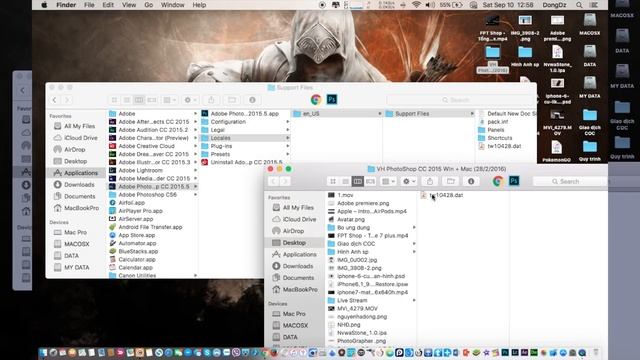
Task: Open Action gear menu in front window
Action: coord(409,181)
